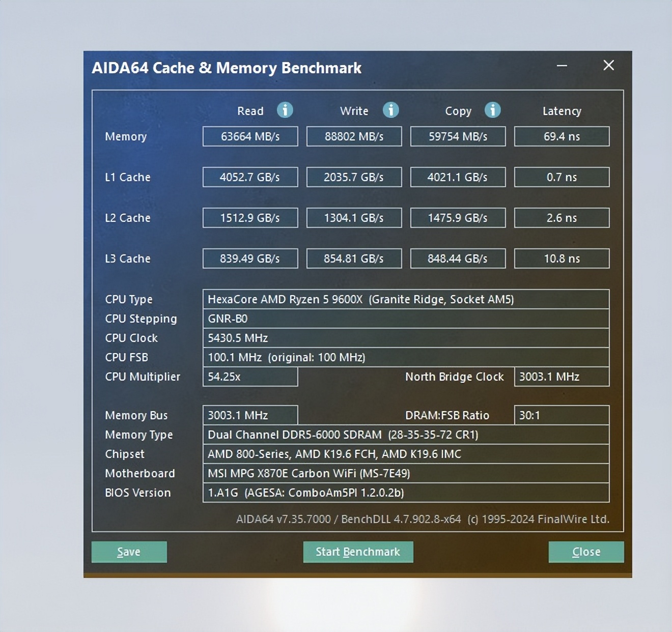672x632 pixels.
Task: Click the Chipset field AMD 800-Series
Action: pos(406,454)
